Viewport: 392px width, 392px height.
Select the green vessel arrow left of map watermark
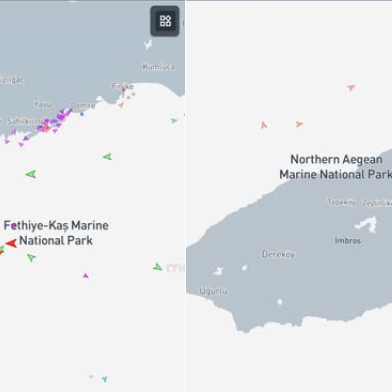pos(158,267)
